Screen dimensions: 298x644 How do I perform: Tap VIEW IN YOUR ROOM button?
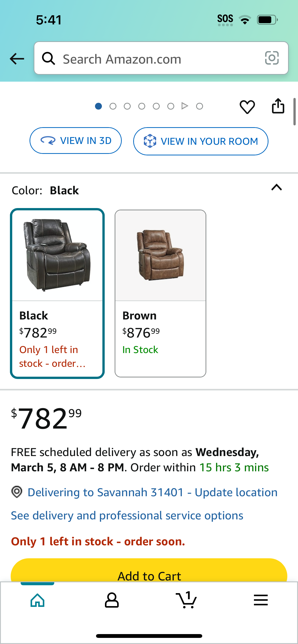pyautogui.click(x=201, y=141)
